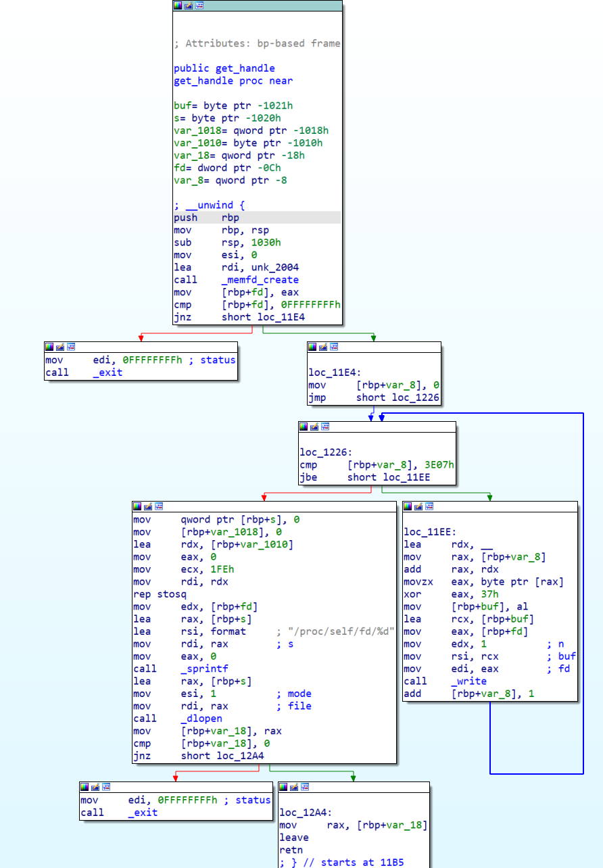Click the pencil icon on loc_11EE block

click(x=417, y=506)
